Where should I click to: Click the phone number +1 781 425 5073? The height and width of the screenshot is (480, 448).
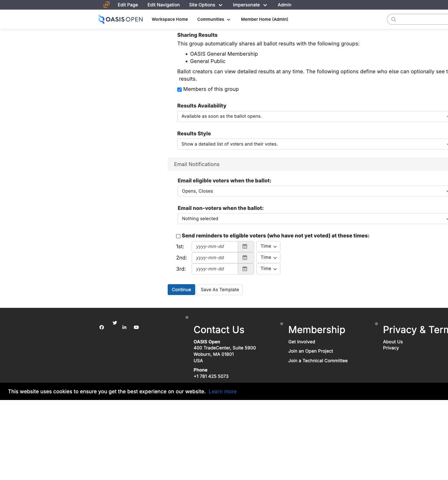(211, 376)
